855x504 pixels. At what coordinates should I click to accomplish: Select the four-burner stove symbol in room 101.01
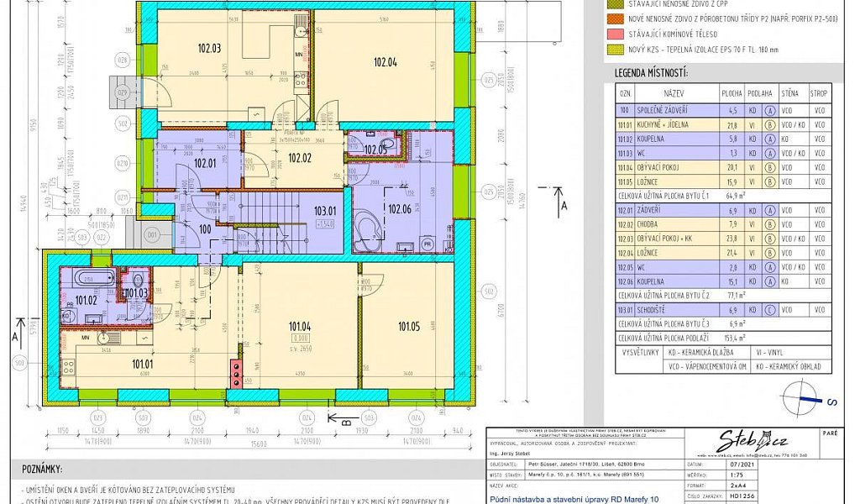tap(69, 365)
